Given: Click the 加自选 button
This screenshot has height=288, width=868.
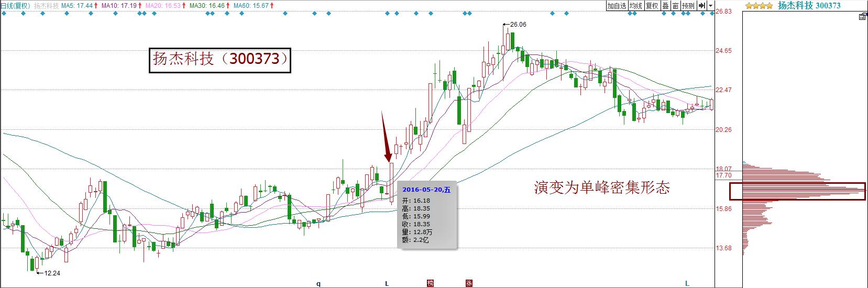Looking at the screenshot, I should click(617, 6).
